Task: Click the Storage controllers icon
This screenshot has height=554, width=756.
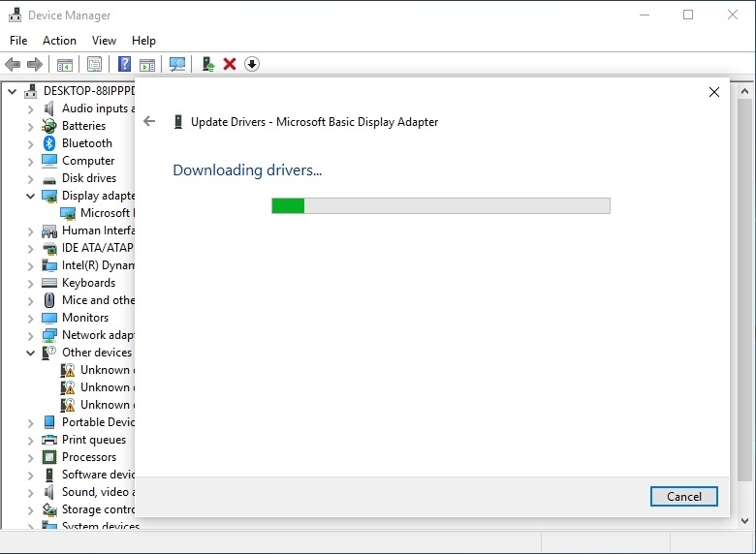Action: (49, 509)
